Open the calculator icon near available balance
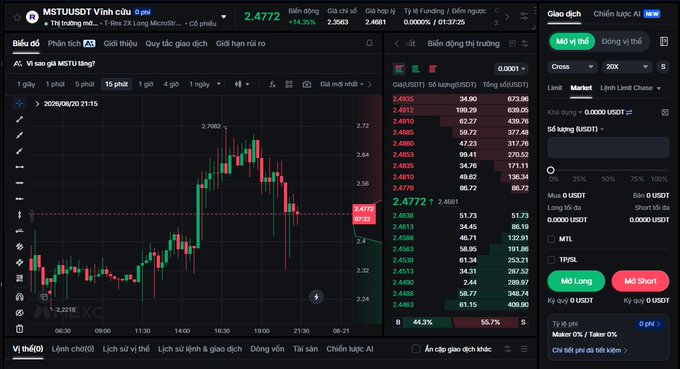 coord(665,112)
